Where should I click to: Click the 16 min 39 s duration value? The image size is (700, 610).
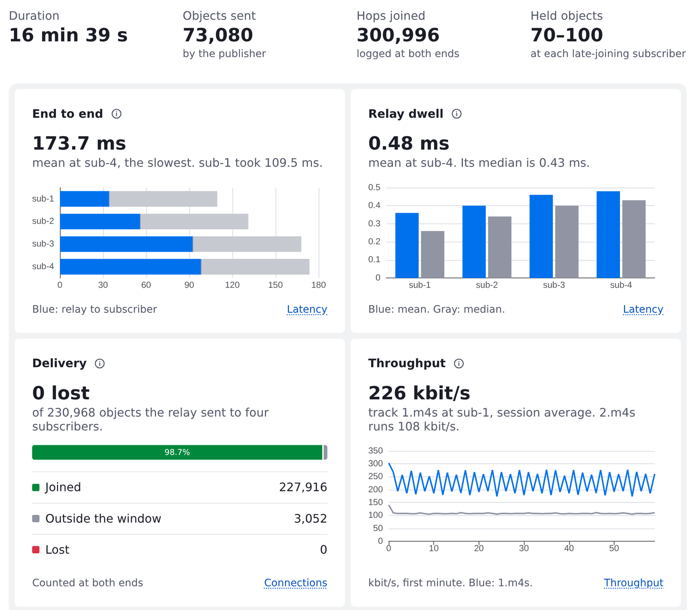pyautogui.click(x=68, y=35)
